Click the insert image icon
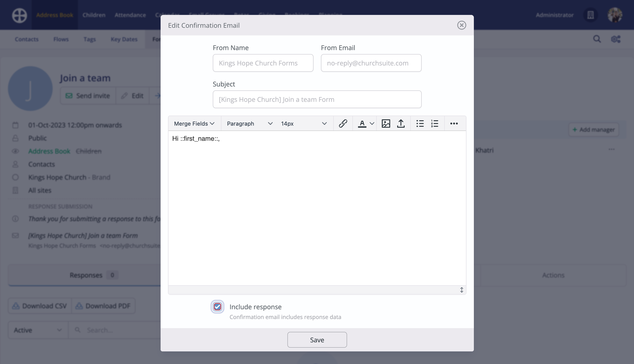The width and height of the screenshot is (634, 364). point(386,124)
